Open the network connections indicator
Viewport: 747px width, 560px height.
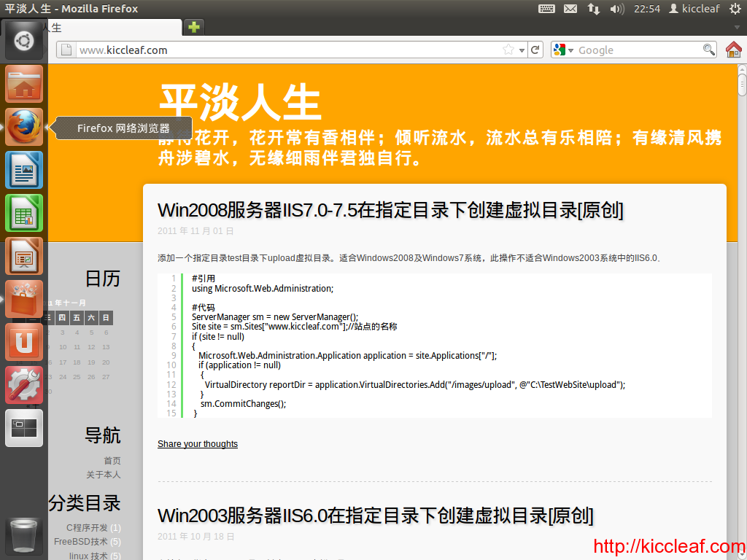[594, 9]
